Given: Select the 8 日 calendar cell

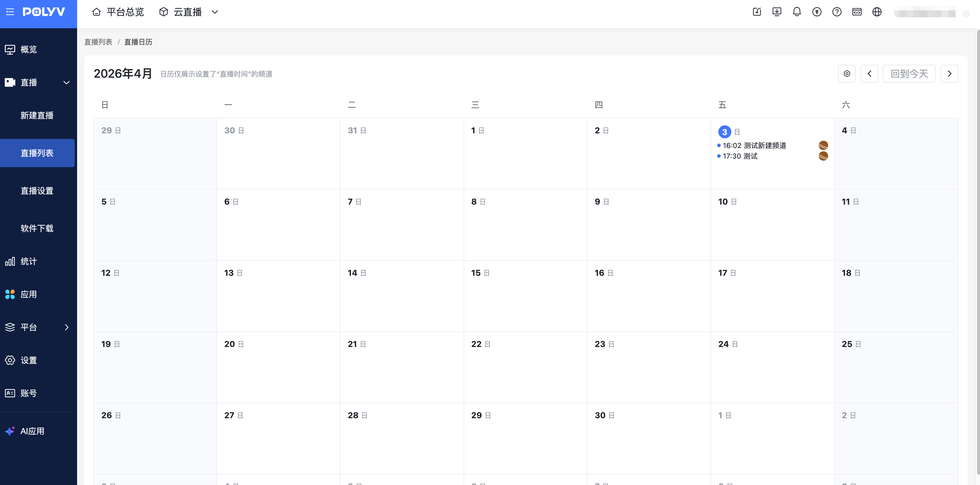Looking at the screenshot, I should click(525, 225).
